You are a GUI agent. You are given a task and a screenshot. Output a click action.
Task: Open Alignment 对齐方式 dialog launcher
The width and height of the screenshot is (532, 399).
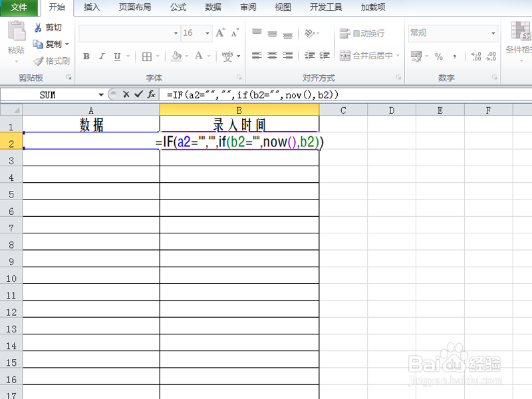[398, 78]
